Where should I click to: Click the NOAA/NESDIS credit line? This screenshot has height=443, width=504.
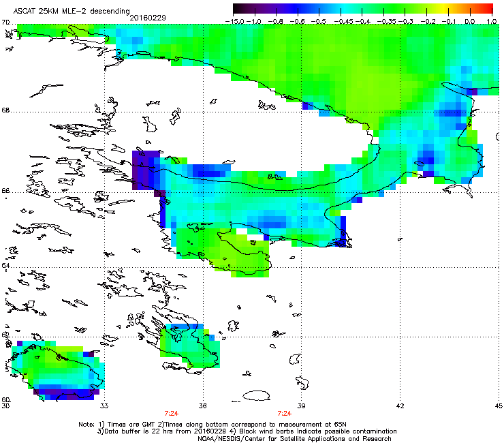[x=294, y=439]
